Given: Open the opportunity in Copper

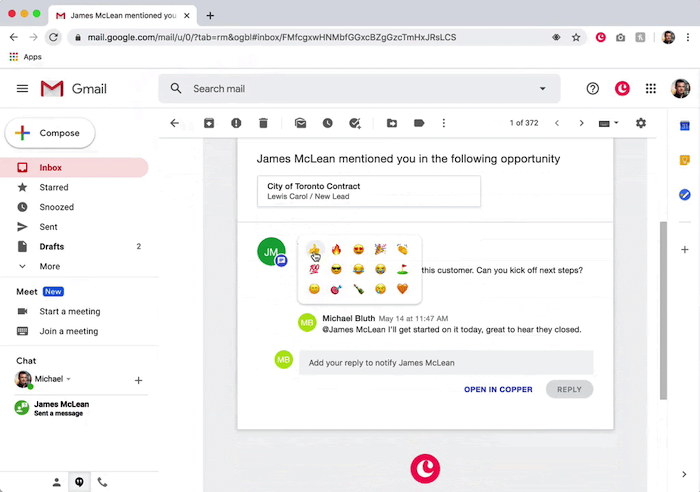Looking at the screenshot, I should (498, 389).
